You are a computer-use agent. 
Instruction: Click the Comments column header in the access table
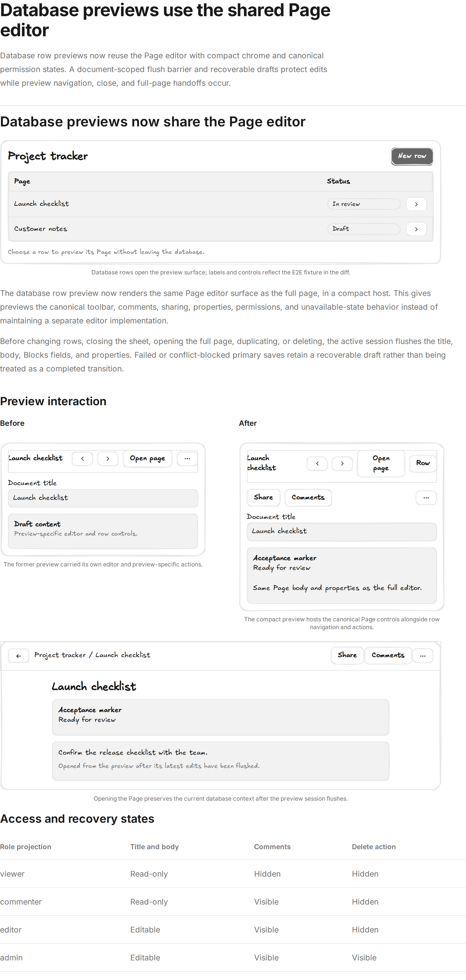click(x=272, y=846)
